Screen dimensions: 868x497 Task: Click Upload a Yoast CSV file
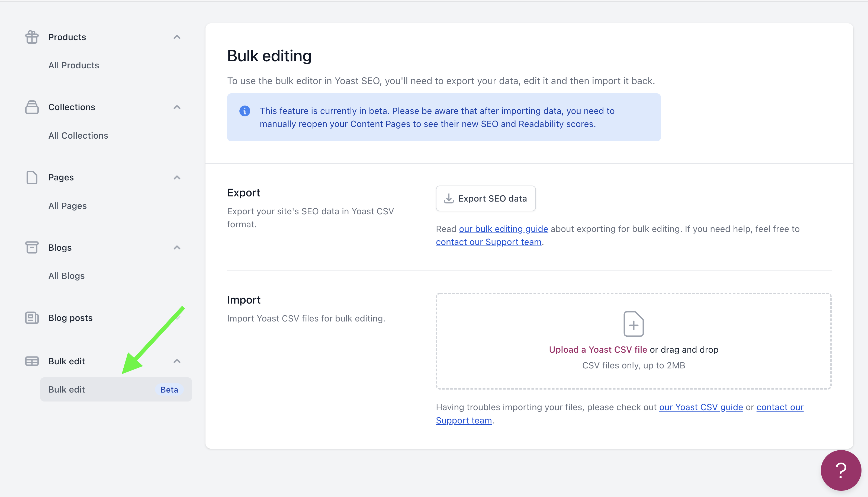tap(598, 350)
